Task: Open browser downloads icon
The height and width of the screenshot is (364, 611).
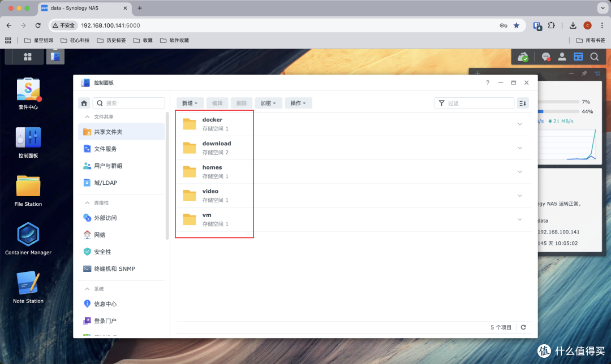Action: pos(573,25)
